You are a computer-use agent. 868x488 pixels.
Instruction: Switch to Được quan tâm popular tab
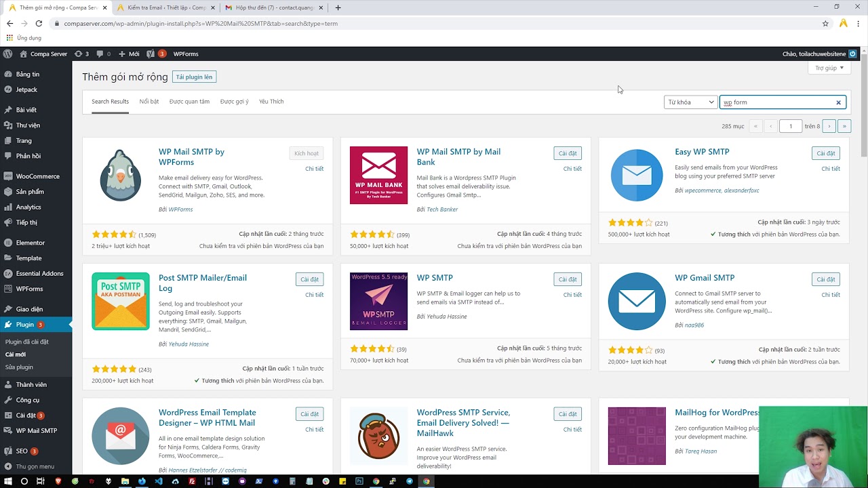[x=189, y=102]
